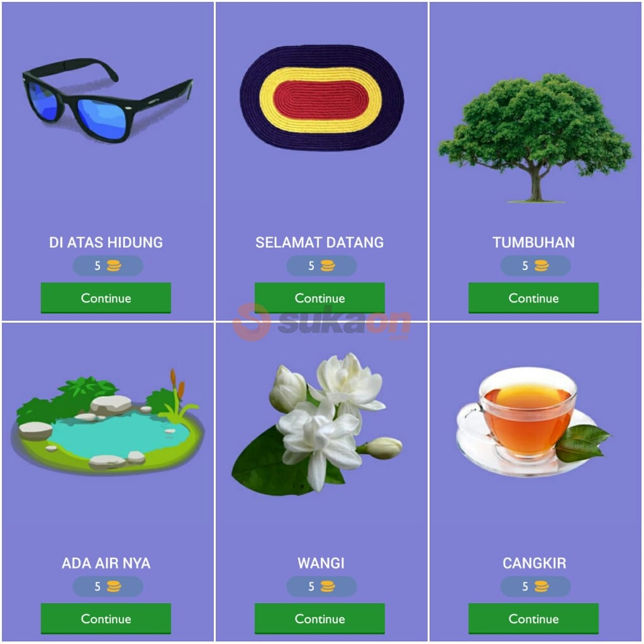Continue the CANGKIR level

[x=533, y=619]
